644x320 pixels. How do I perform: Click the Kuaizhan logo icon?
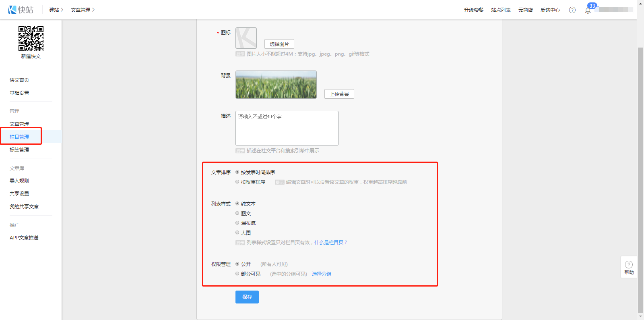[12, 10]
